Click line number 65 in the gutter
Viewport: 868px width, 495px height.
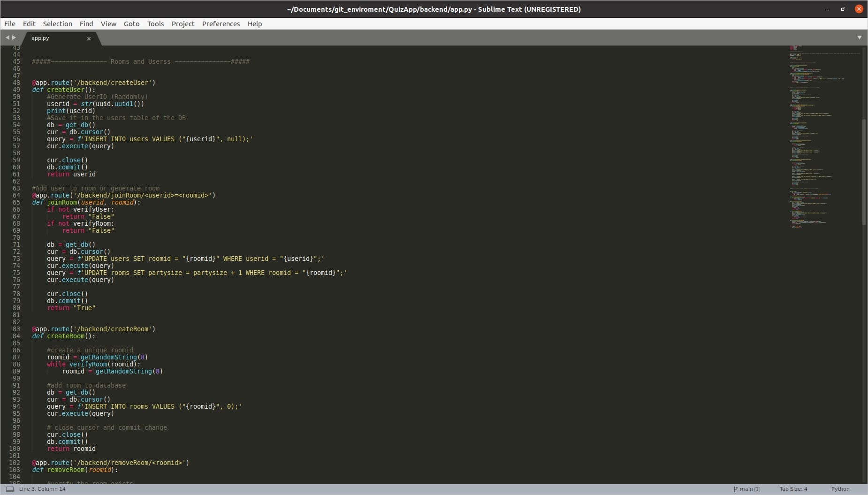[16, 202]
